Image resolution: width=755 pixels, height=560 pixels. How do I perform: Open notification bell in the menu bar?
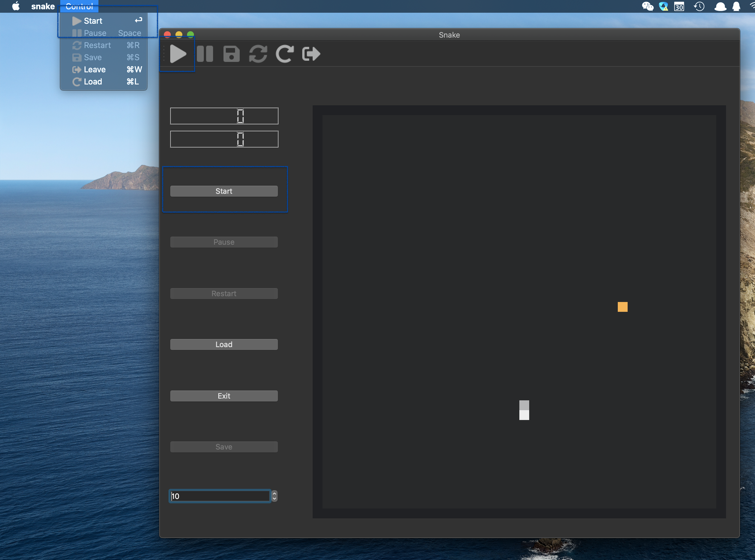tap(736, 6)
